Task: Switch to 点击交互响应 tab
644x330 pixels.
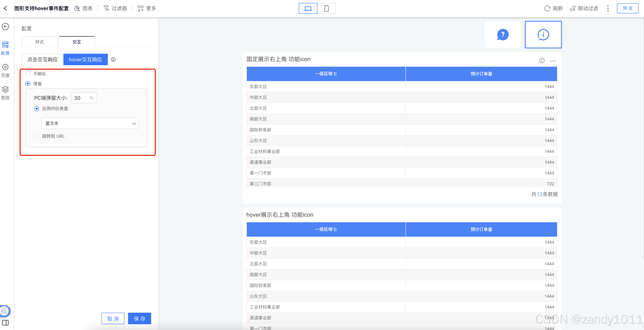Action: point(43,60)
